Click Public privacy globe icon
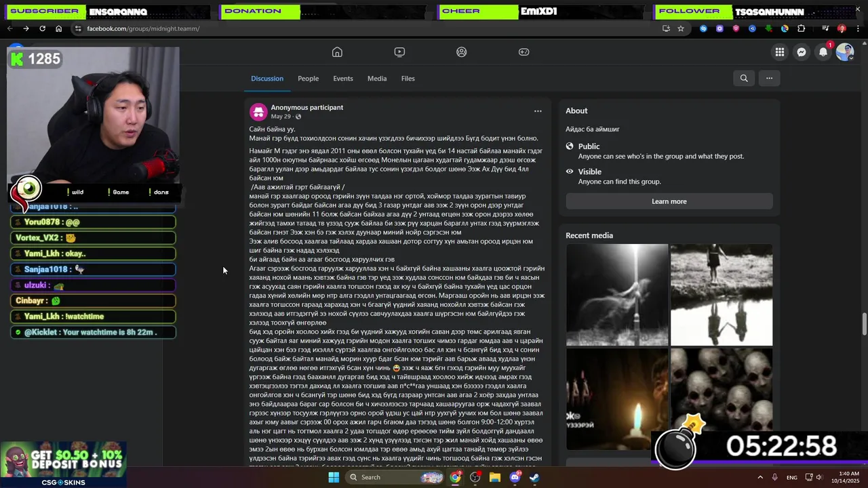 570,146
